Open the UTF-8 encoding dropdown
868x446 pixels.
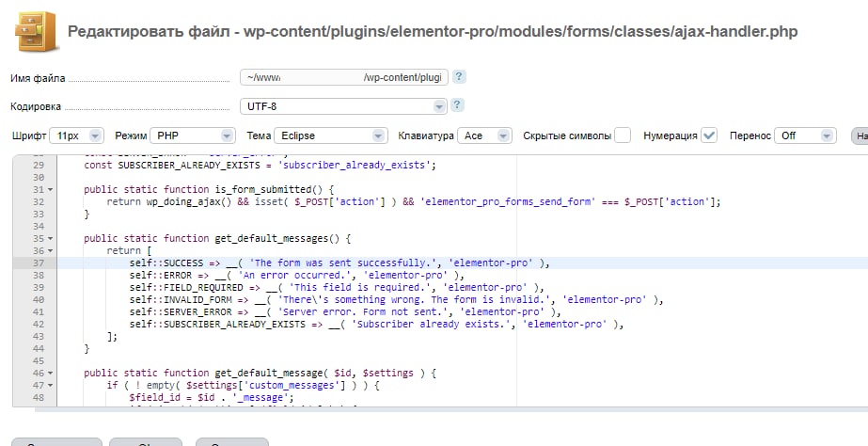tap(343, 106)
